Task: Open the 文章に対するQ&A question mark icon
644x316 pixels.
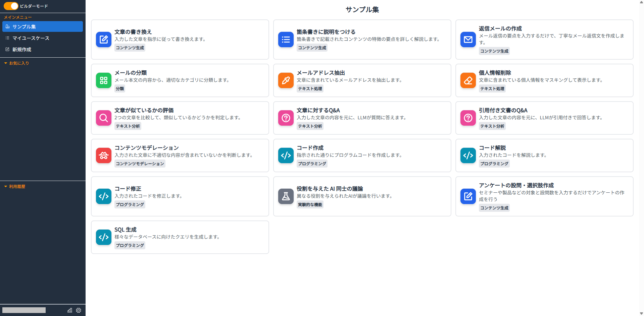Action: click(286, 118)
